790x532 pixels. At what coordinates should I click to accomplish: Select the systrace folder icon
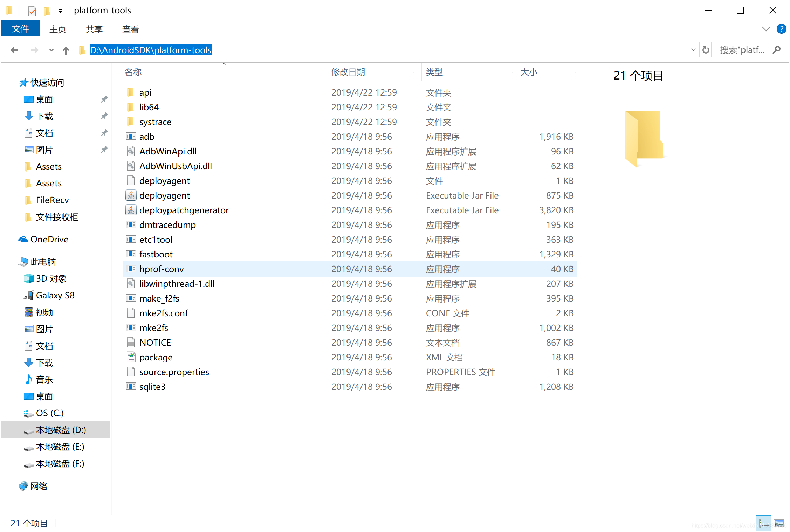click(x=130, y=122)
